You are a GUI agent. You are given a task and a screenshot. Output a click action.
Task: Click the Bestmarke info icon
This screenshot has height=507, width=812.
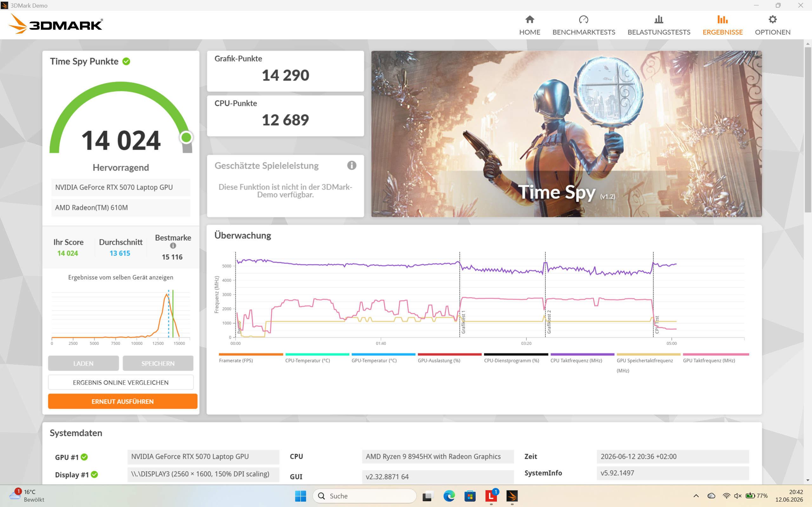click(x=173, y=246)
